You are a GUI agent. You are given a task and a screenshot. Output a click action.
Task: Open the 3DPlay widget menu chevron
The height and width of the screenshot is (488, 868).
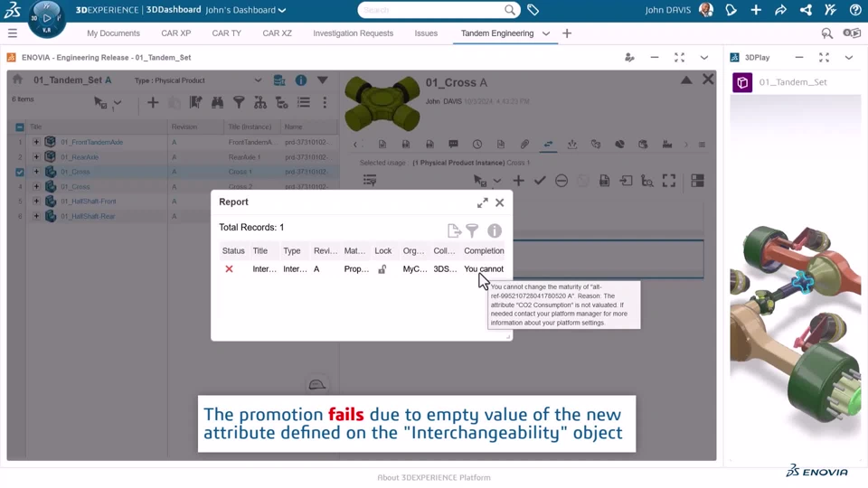click(849, 58)
